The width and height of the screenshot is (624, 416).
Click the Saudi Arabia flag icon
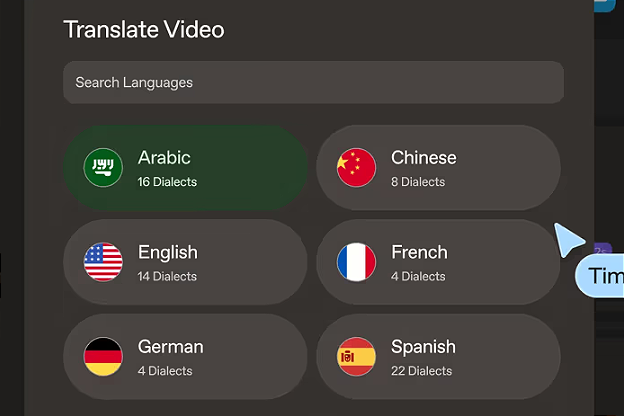[x=103, y=168]
